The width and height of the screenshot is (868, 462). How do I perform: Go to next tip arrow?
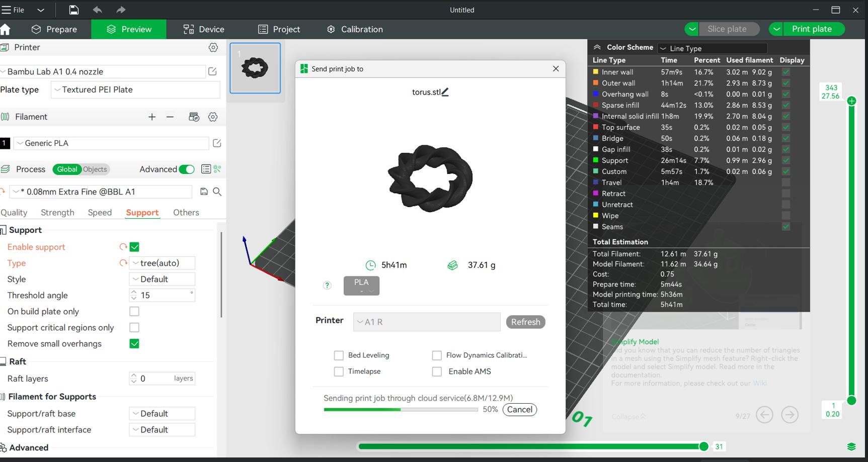coord(790,415)
